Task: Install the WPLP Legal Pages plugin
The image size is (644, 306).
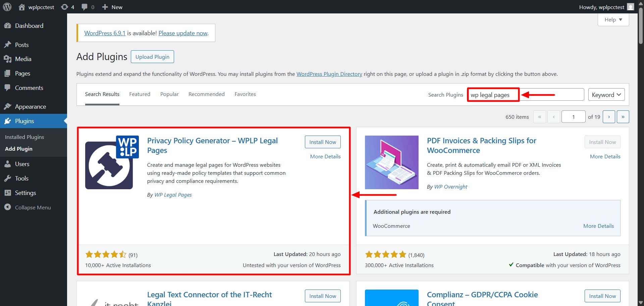Action: pos(322,142)
